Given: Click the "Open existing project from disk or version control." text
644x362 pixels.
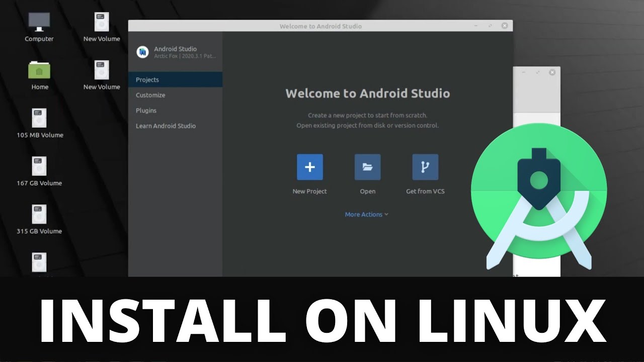Looking at the screenshot, I should 368,125.
